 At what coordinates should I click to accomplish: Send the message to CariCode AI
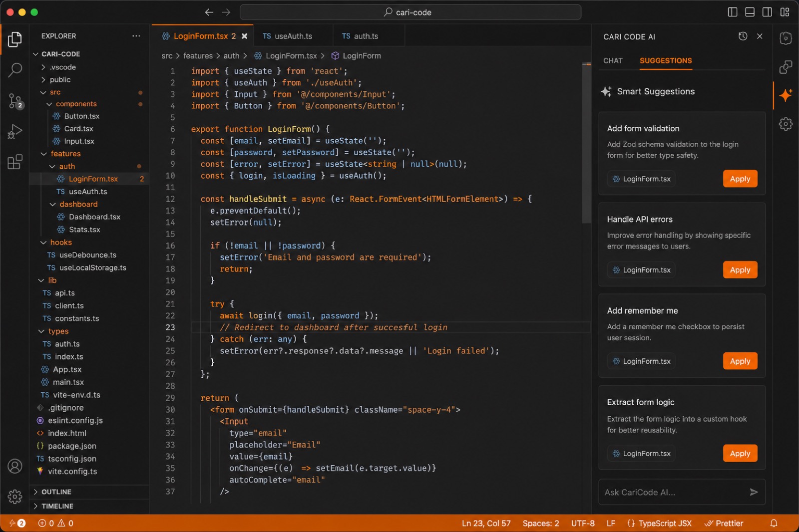click(754, 492)
